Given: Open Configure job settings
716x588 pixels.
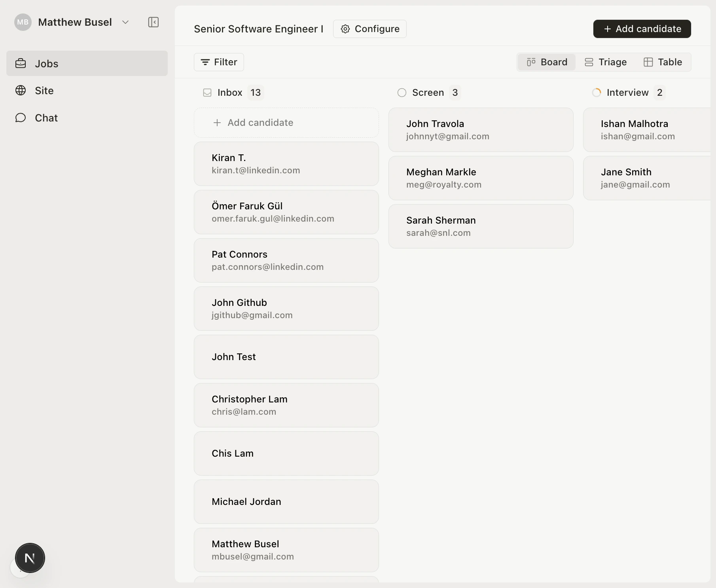Looking at the screenshot, I should click(x=370, y=29).
